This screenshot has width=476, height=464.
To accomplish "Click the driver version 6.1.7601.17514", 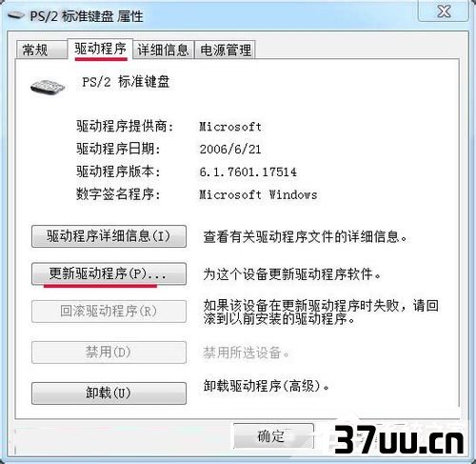I will tap(248, 171).
